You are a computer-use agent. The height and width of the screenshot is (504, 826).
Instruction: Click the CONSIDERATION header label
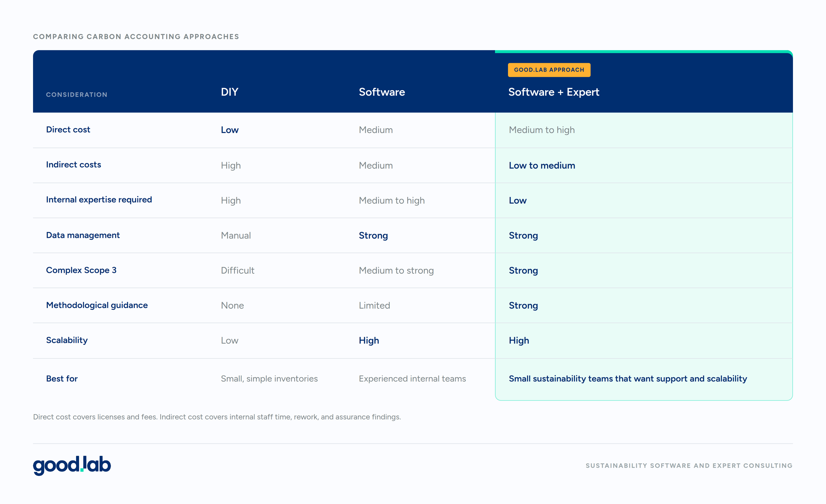click(77, 95)
